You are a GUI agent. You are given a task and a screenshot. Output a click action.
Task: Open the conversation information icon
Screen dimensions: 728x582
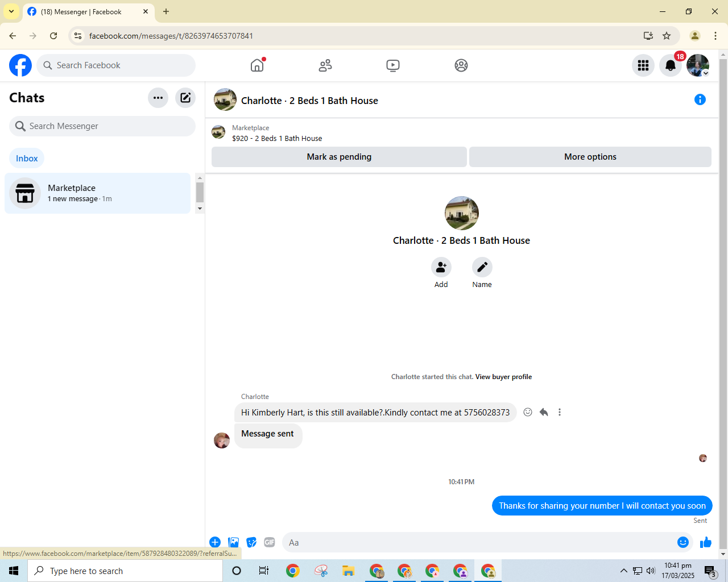tap(700, 100)
